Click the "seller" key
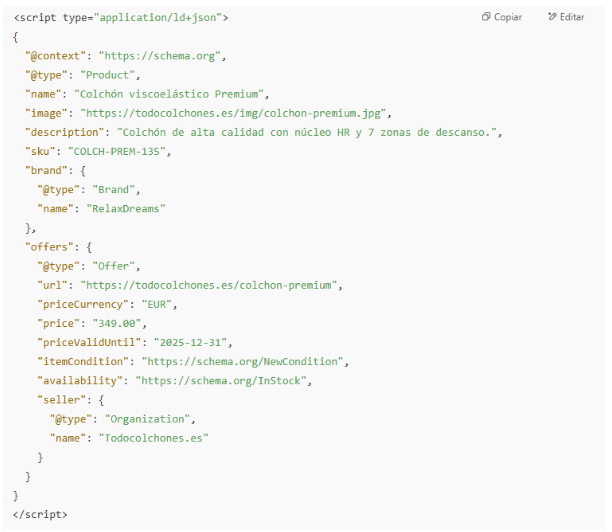The width and height of the screenshot is (612, 532). click(60, 399)
